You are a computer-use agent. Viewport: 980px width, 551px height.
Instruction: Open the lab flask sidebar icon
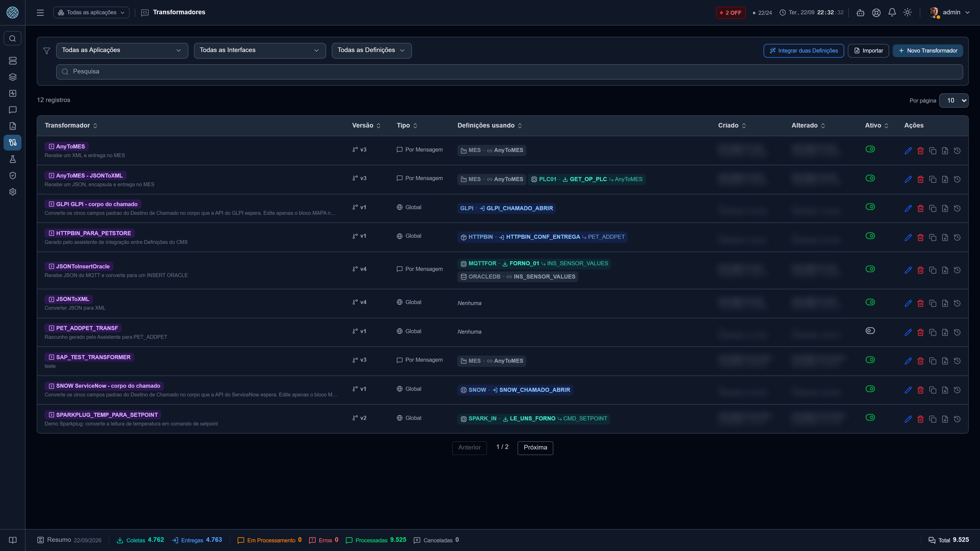coord(13,159)
